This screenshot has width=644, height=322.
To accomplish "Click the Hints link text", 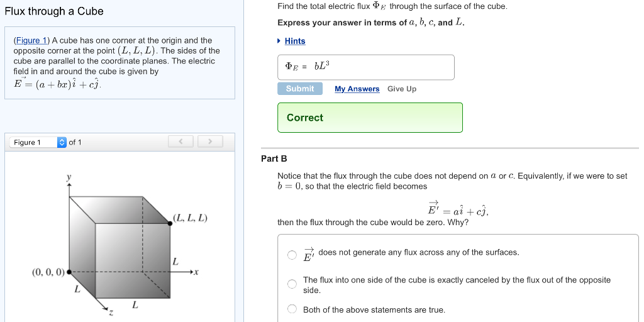I will (x=295, y=41).
